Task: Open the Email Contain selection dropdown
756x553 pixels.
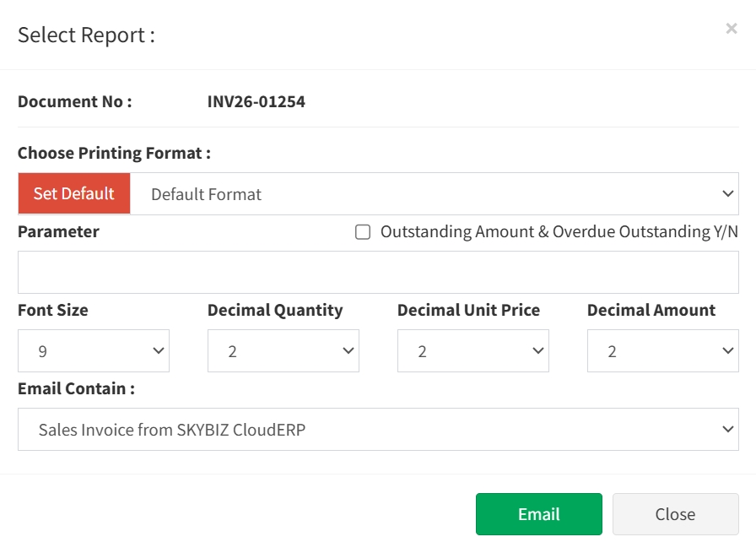Action: pyautogui.click(x=378, y=430)
